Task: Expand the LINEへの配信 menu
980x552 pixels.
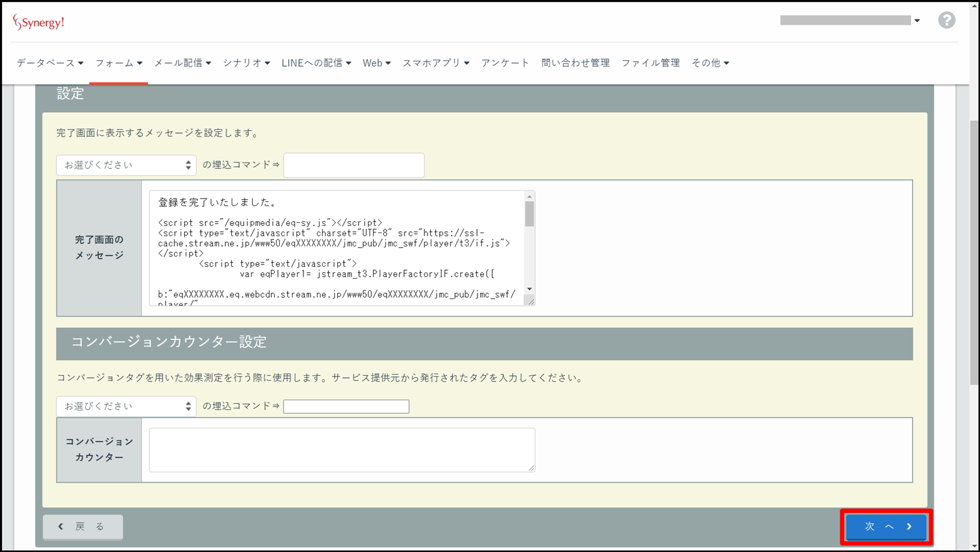Action: [x=316, y=63]
